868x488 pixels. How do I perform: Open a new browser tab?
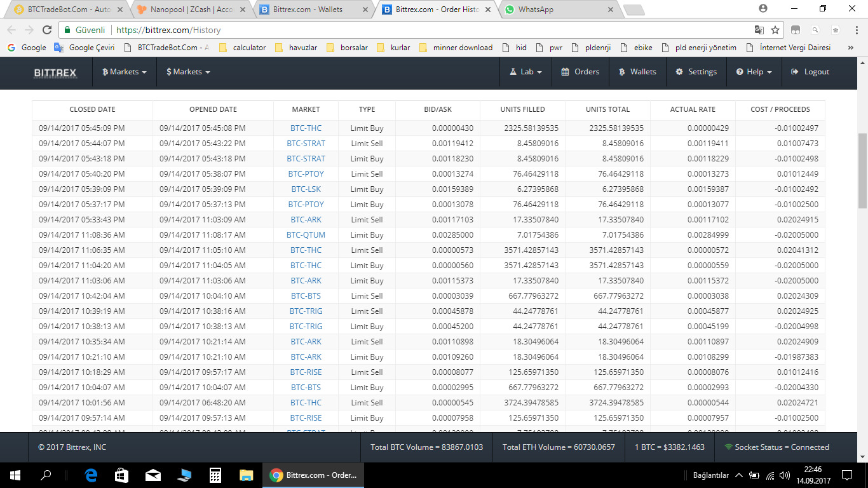pyautogui.click(x=634, y=10)
